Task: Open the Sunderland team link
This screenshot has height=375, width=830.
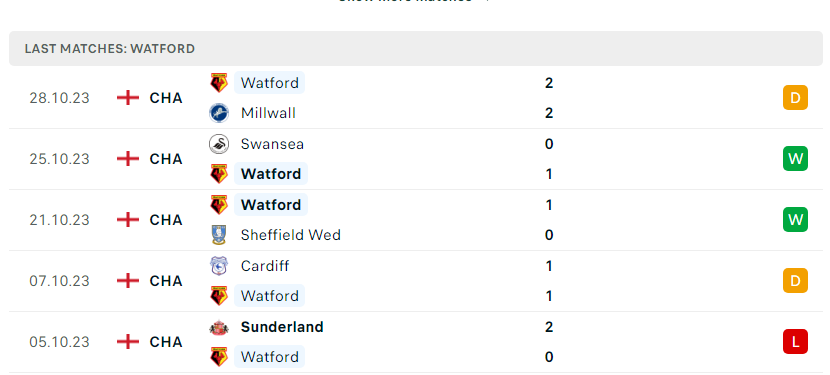Action: 282,327
